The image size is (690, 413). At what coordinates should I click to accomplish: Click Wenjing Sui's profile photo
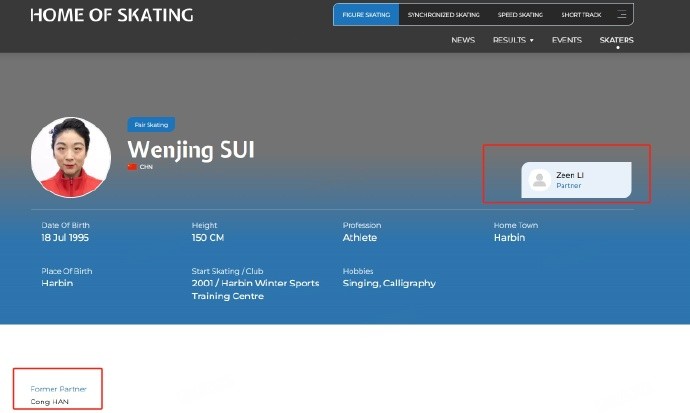[71, 157]
